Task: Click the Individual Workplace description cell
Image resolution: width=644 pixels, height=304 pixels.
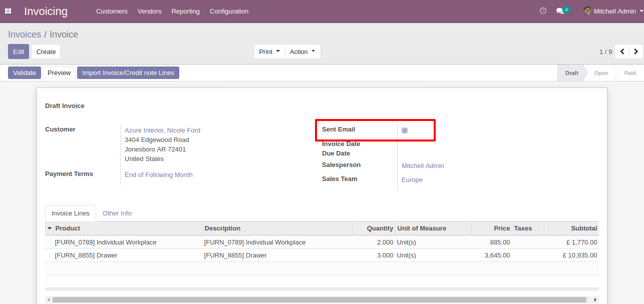Action: [x=277, y=242]
